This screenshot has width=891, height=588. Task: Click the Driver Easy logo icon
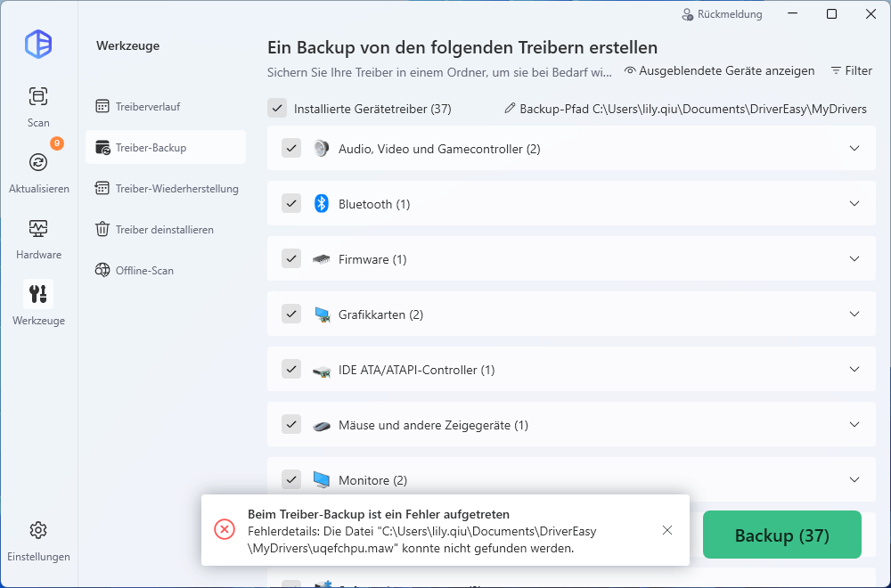(x=38, y=44)
